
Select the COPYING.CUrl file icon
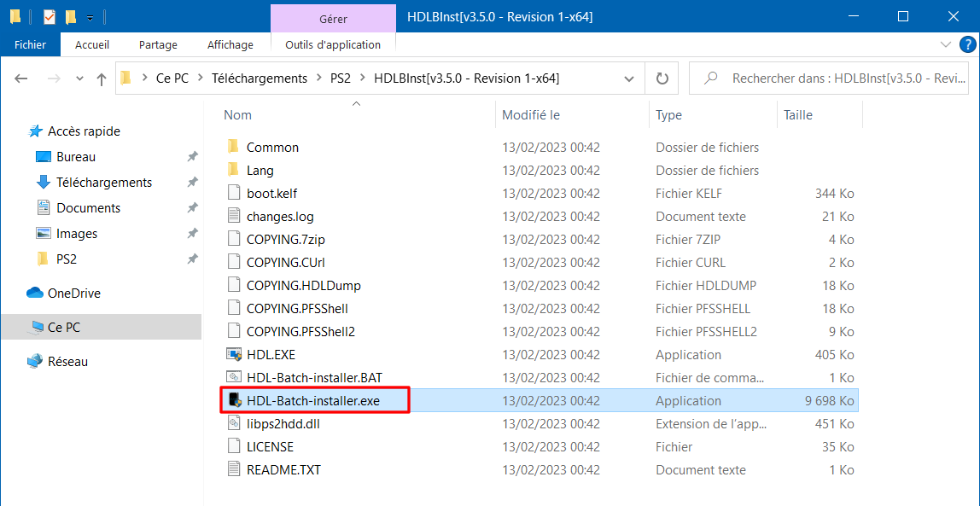coord(234,262)
